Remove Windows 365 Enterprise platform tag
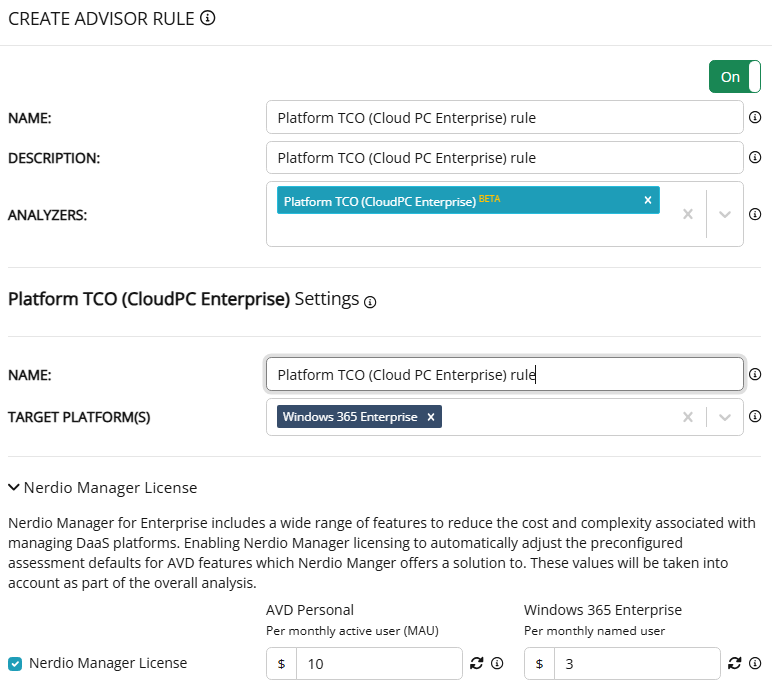The height and width of the screenshot is (684, 772). 431,417
